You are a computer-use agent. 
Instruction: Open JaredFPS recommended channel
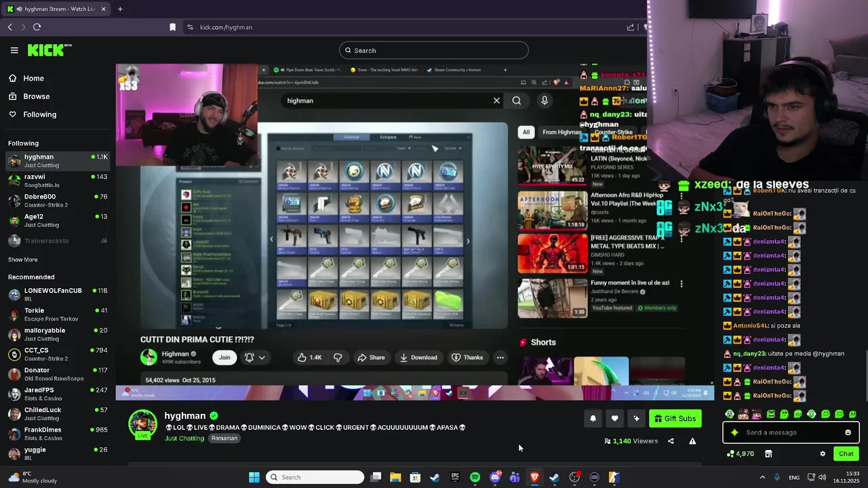click(x=58, y=394)
